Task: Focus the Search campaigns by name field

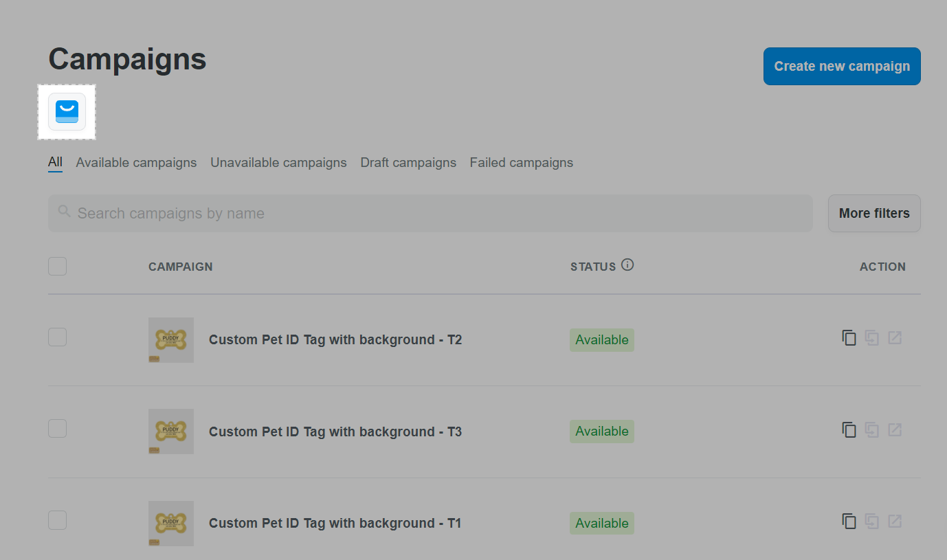Action: pos(430,213)
